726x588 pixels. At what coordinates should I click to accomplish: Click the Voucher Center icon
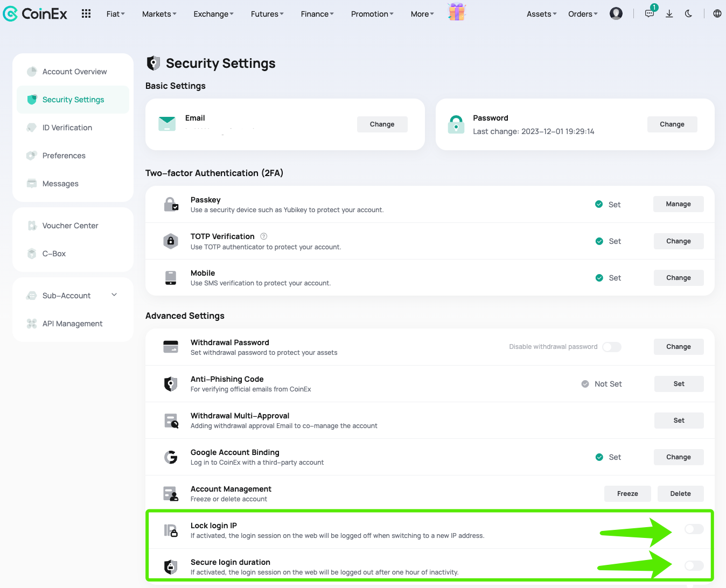point(32,226)
